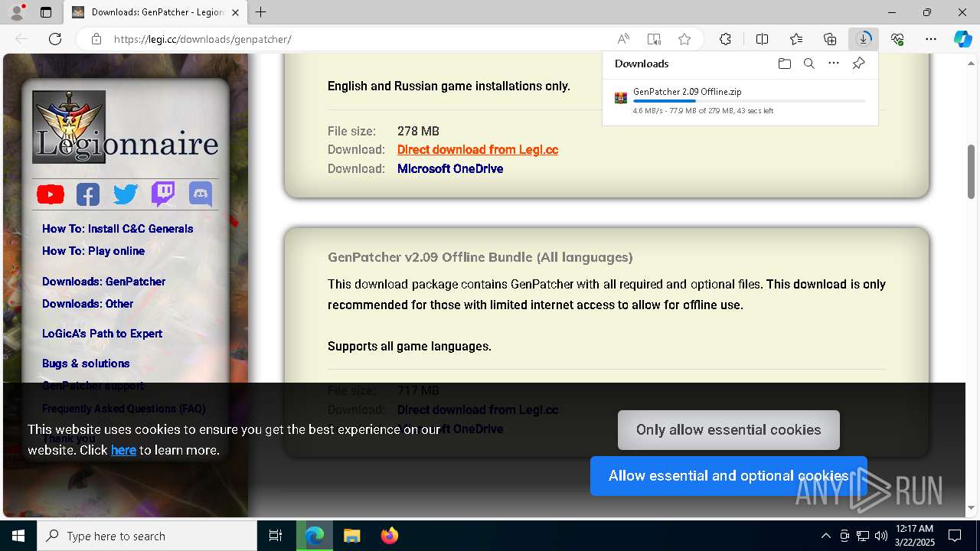980x551 pixels.
Task: Open the notification center
Action: pyautogui.click(x=955, y=536)
